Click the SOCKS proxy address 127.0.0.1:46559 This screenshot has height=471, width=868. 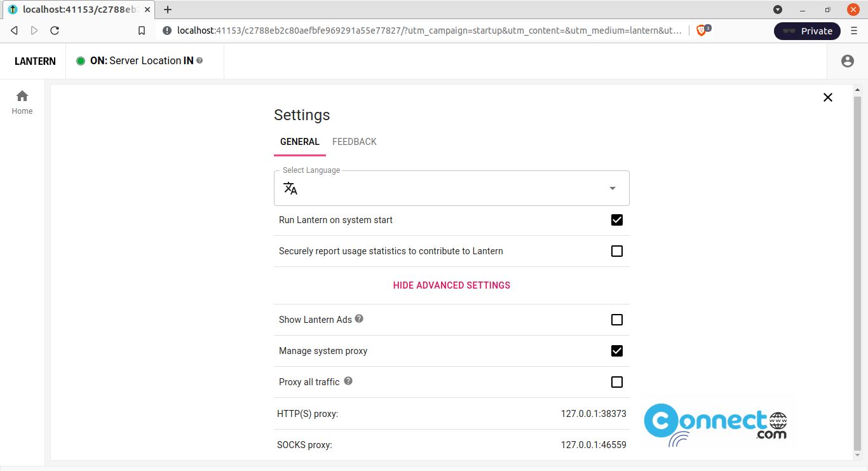(x=593, y=445)
